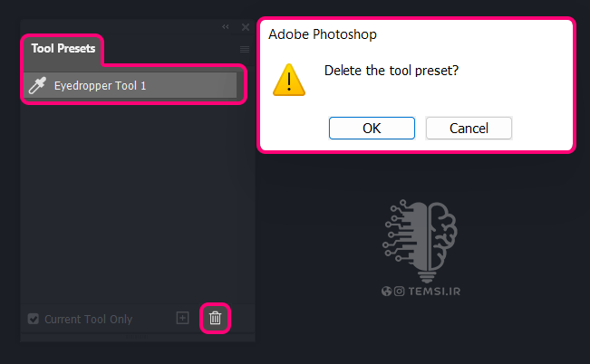This screenshot has height=364, width=590.
Task: Open the Tool Presets panel menu
Action: (x=245, y=49)
